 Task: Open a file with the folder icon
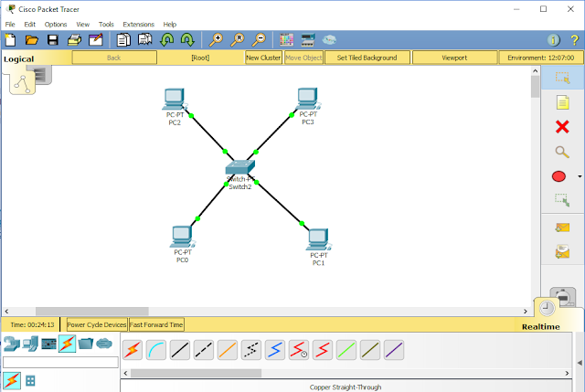[32, 40]
